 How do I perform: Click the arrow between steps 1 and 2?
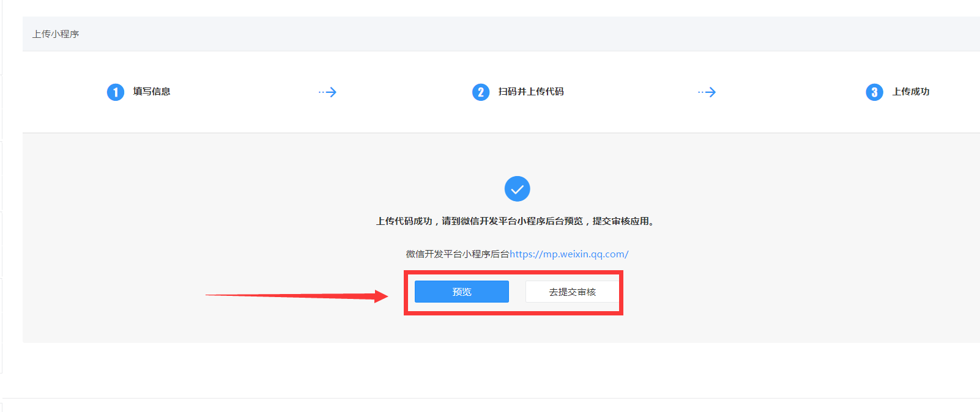coord(327,92)
